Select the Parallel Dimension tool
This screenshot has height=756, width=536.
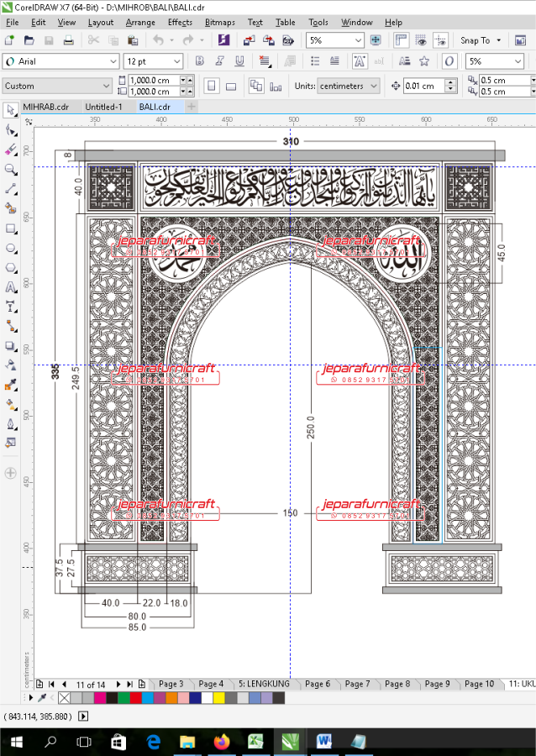11,307
